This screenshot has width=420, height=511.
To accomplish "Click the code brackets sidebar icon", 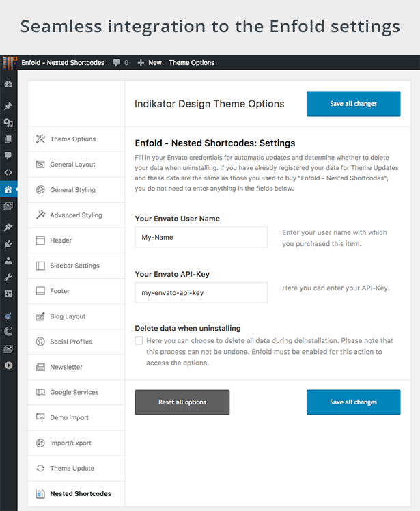I will click(8, 172).
